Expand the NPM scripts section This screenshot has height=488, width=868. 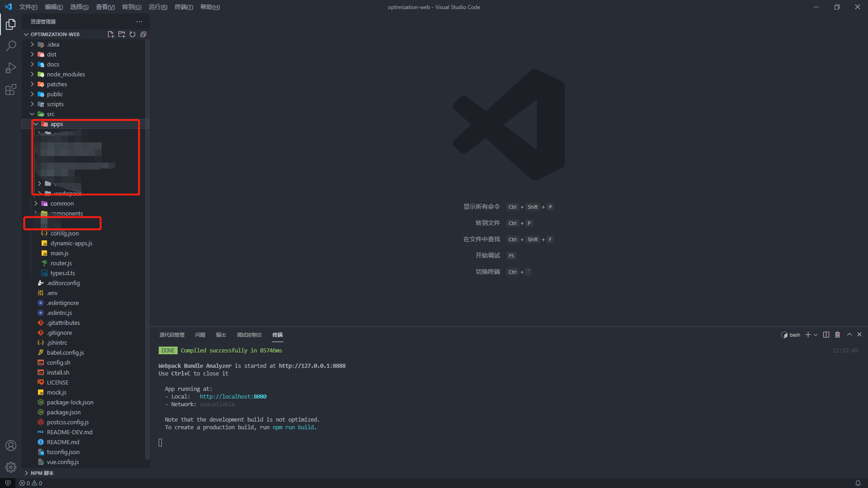42,473
